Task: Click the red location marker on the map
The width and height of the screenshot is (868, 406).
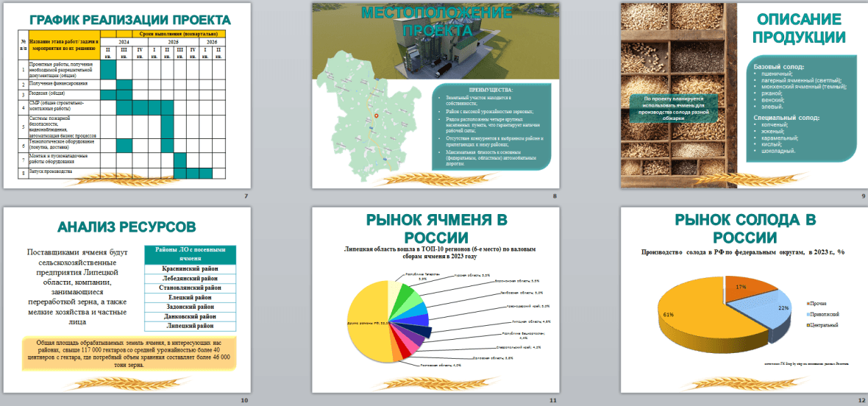Action: coord(376,115)
